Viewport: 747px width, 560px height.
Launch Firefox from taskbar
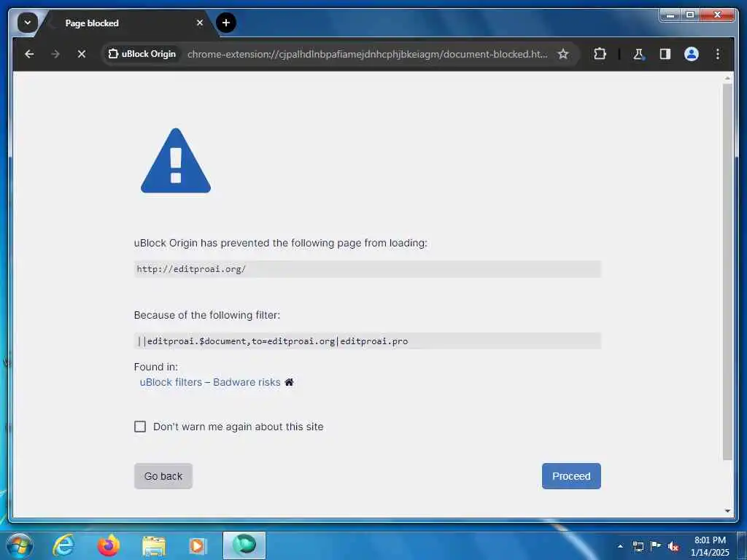[109, 545]
